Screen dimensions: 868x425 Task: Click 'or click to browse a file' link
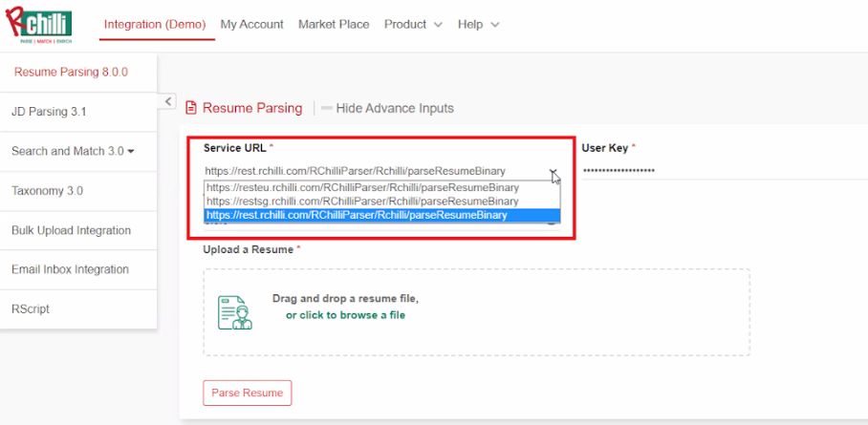click(345, 315)
